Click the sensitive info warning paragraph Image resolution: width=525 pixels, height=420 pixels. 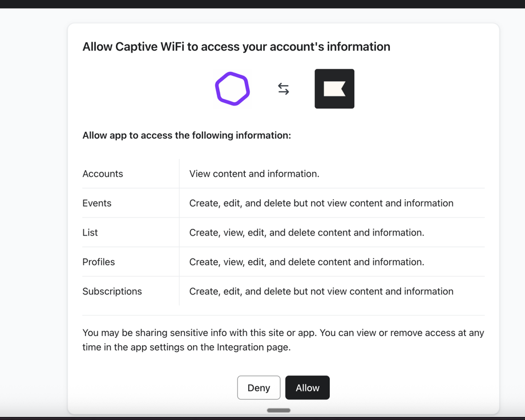tap(283, 340)
